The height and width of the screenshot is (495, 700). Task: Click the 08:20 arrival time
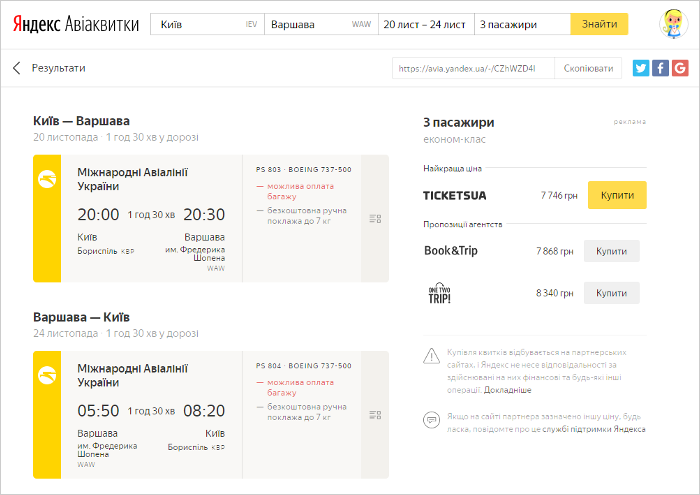pyautogui.click(x=204, y=411)
